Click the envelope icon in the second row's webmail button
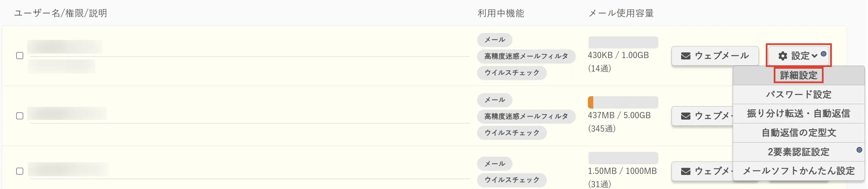The image size is (868, 189). click(x=686, y=116)
